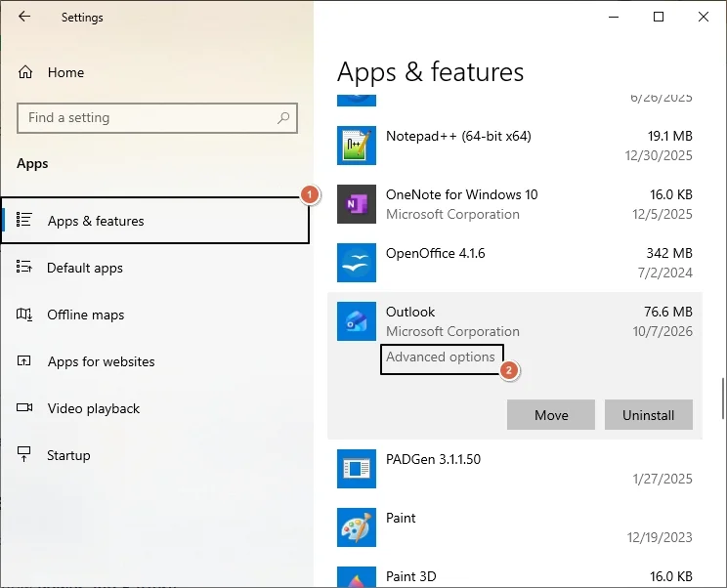
Task: Click the Default apps sidebar icon
Action: [x=24, y=267]
